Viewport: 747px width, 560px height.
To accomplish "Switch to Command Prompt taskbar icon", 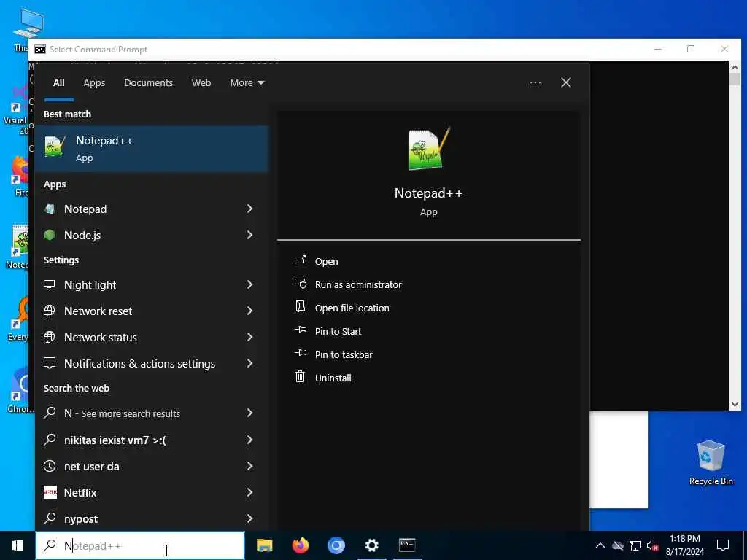I will click(407, 545).
